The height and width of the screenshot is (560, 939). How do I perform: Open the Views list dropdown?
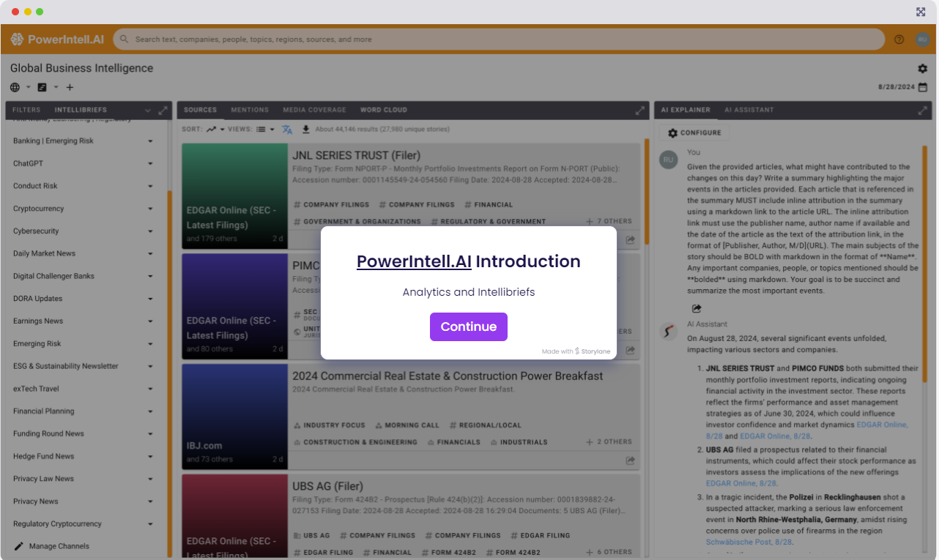tap(265, 130)
